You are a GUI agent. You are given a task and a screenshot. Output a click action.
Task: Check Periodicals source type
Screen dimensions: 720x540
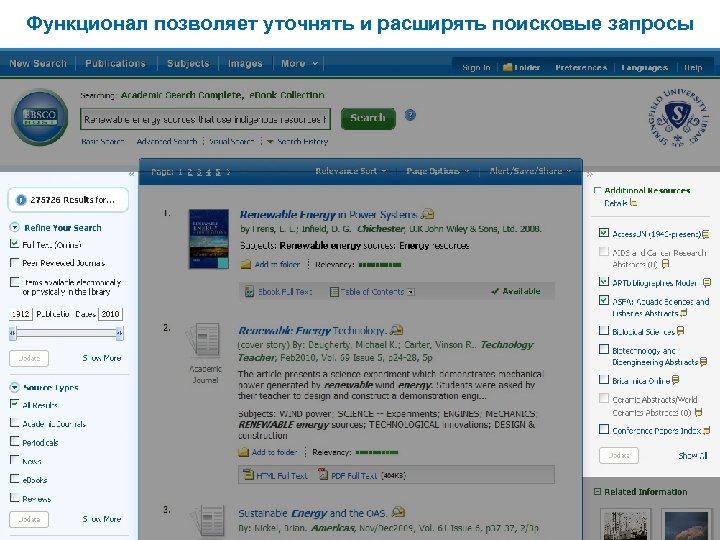15,441
